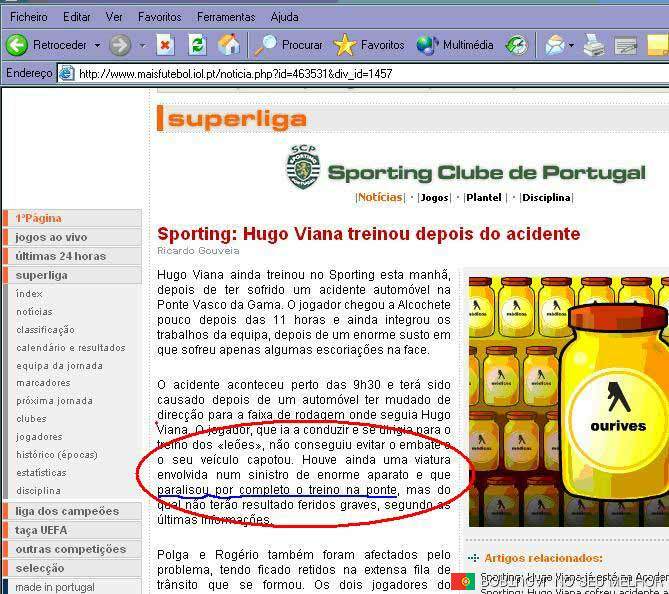Viewport: 669px width, 594px height.
Task: Open the Multimédia toolbar button
Action: coord(455,45)
